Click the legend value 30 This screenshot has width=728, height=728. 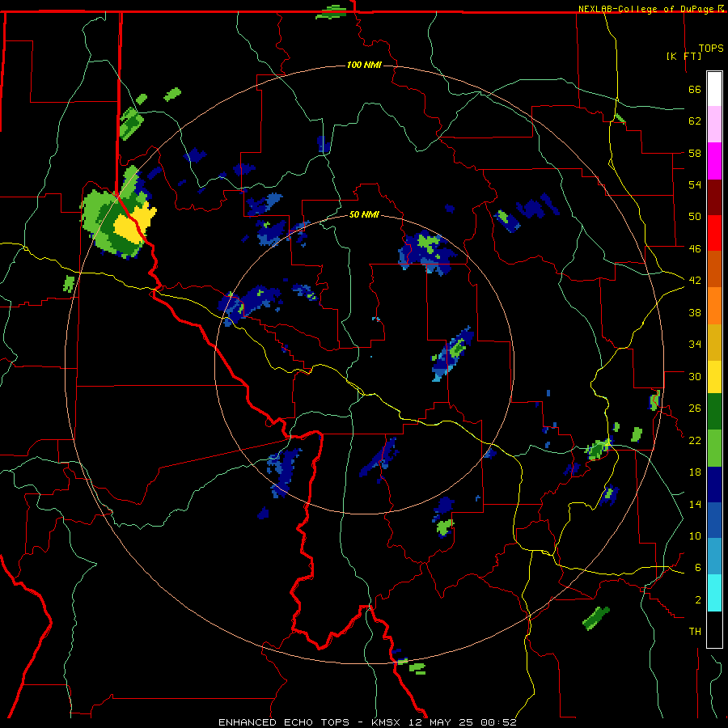tap(695, 376)
